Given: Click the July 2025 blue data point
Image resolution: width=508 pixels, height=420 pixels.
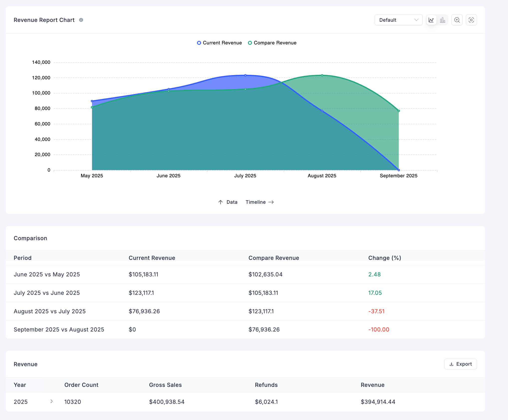Looking at the screenshot, I should [x=245, y=75].
